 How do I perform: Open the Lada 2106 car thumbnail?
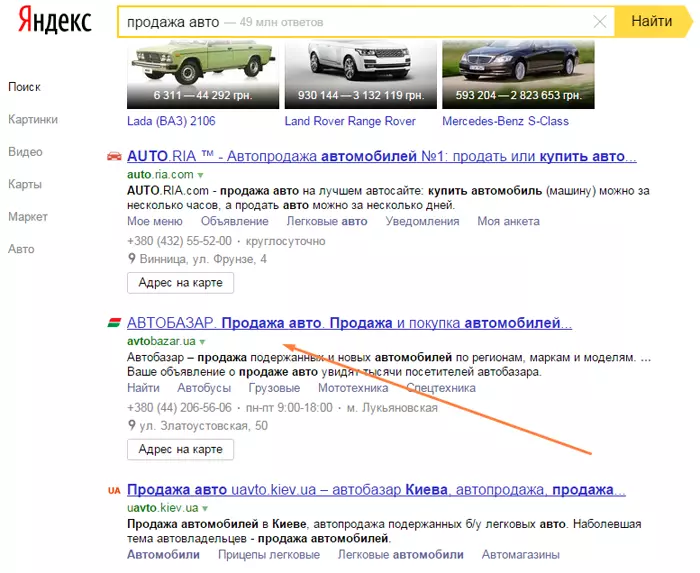pos(203,74)
